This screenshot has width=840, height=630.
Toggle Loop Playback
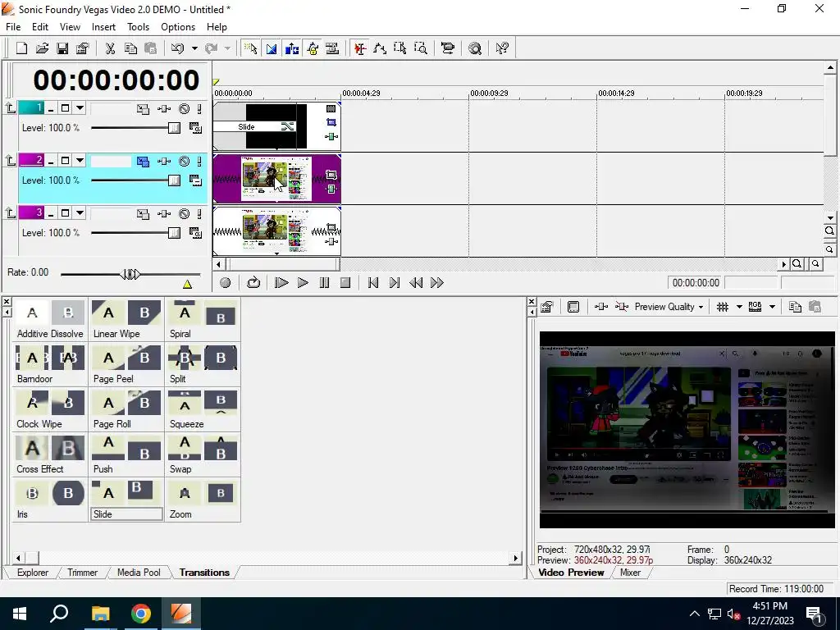pyautogui.click(x=253, y=283)
